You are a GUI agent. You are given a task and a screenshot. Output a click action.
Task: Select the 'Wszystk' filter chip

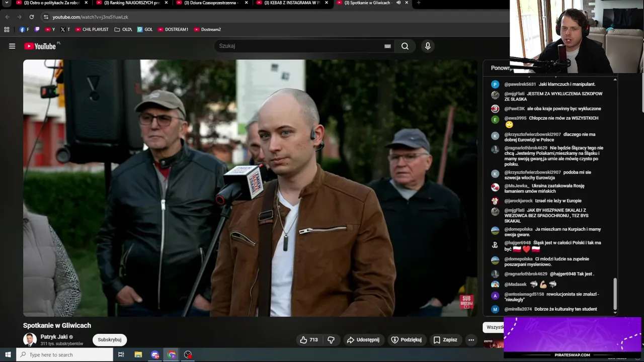pos(495,327)
